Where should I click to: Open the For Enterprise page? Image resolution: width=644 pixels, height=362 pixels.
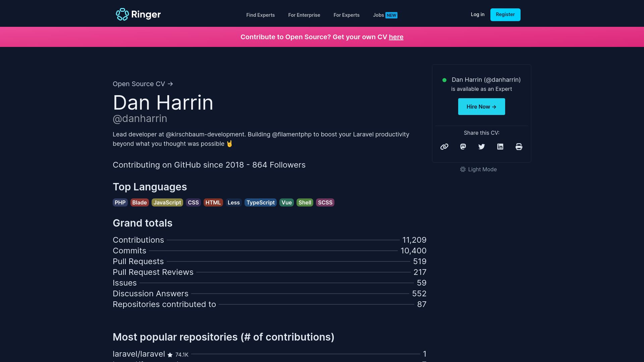pyautogui.click(x=304, y=15)
